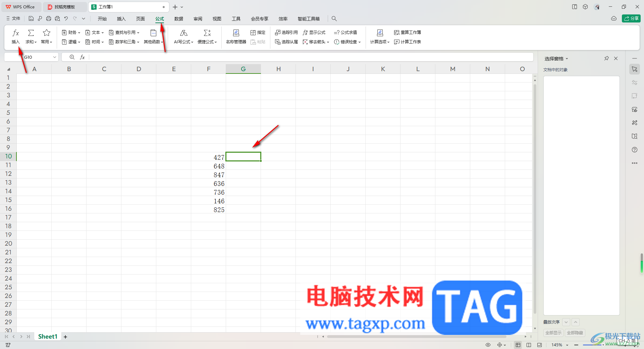This screenshot has width=644, height=349.
Task: Expand the 逻辑 logical functions dropdown
Action: tap(71, 42)
